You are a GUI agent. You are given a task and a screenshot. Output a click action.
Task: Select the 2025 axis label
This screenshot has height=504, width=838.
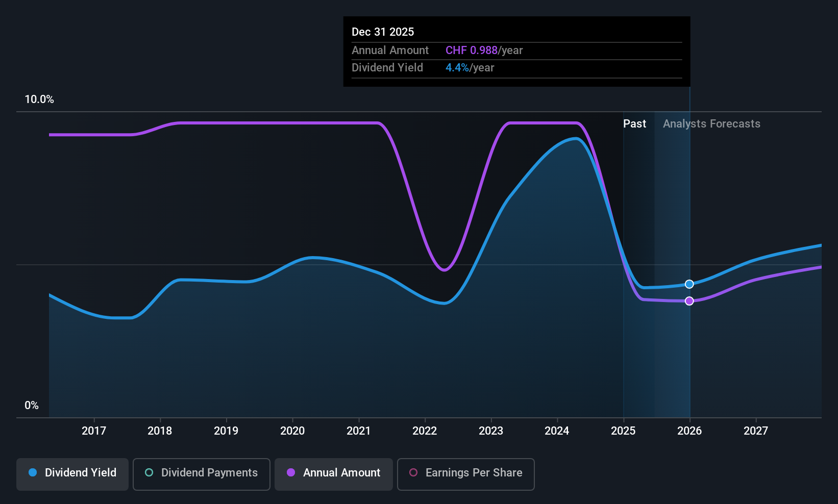(x=623, y=431)
